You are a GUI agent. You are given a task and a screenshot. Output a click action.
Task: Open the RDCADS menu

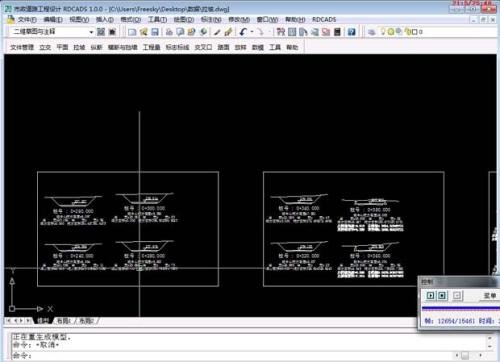pos(324,20)
